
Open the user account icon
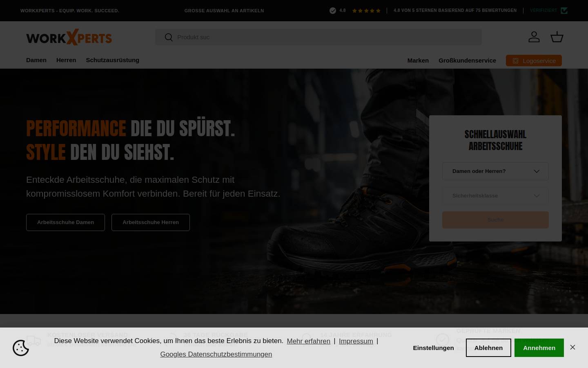tap(534, 37)
